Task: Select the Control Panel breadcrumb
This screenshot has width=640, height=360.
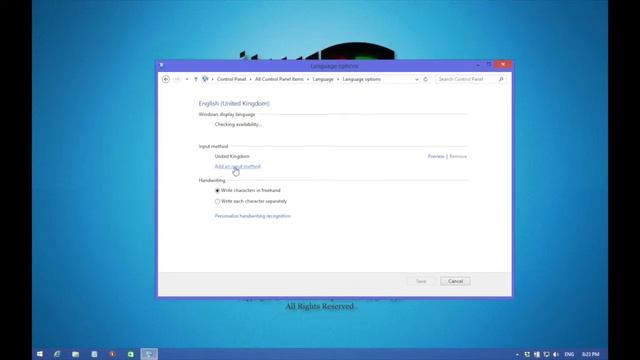Action: (x=231, y=79)
